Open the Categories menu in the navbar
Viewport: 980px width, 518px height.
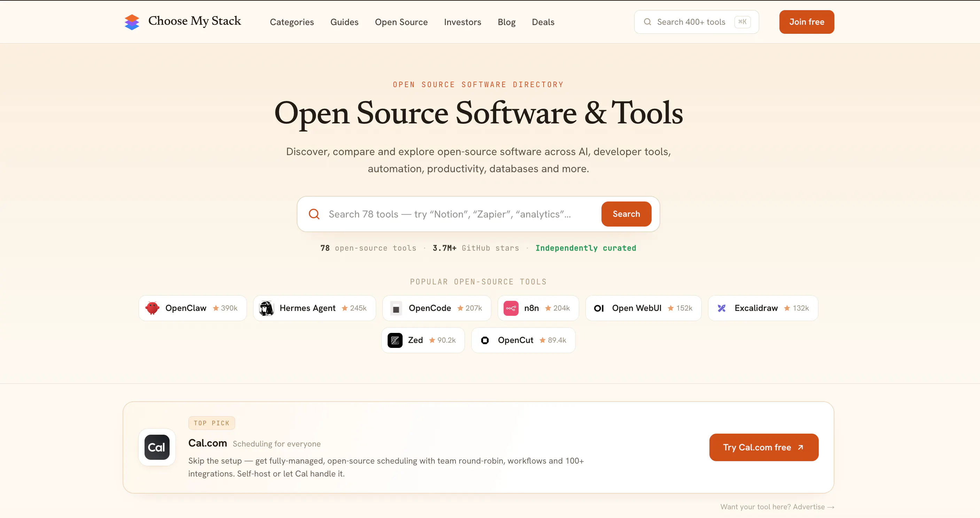[x=292, y=22]
